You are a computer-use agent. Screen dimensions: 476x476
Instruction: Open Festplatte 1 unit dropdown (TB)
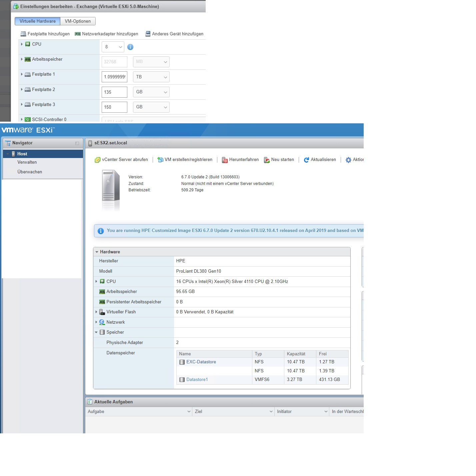pyautogui.click(x=151, y=77)
